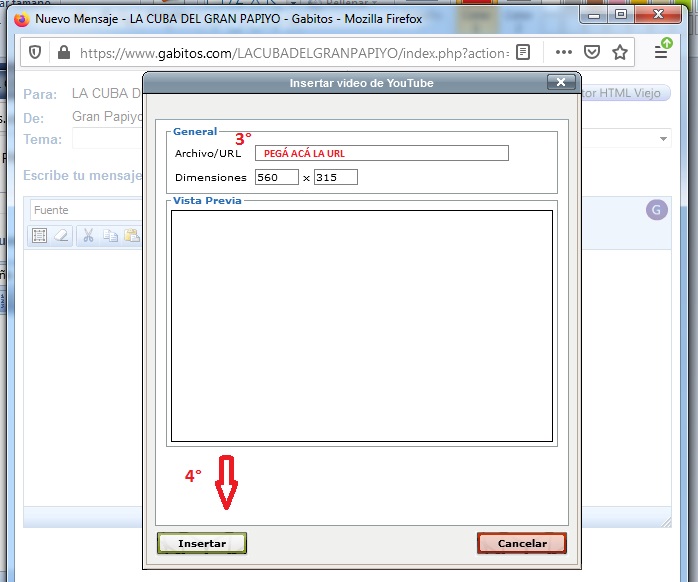This screenshot has width=698, height=582.
Task: Expand the Tema dropdown arrow
Action: [x=664, y=139]
